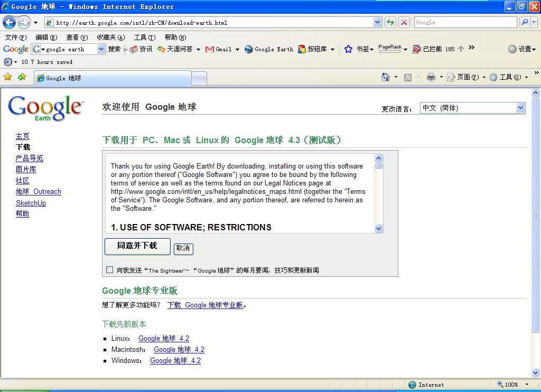
Task: Click the RSS feeds icon
Action: pos(408,77)
